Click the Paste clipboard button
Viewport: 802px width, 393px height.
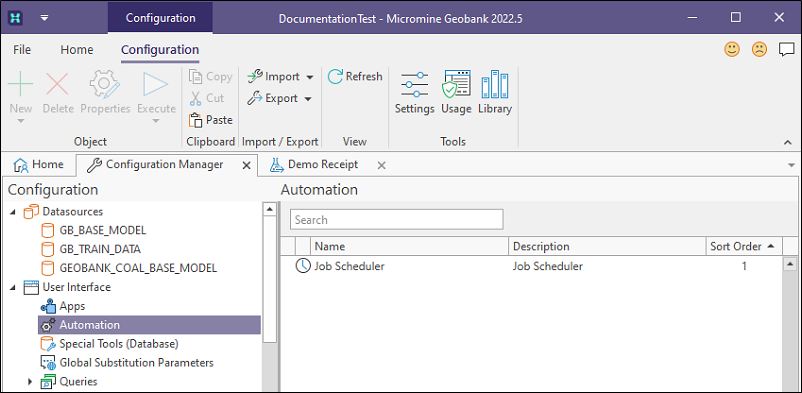210,120
